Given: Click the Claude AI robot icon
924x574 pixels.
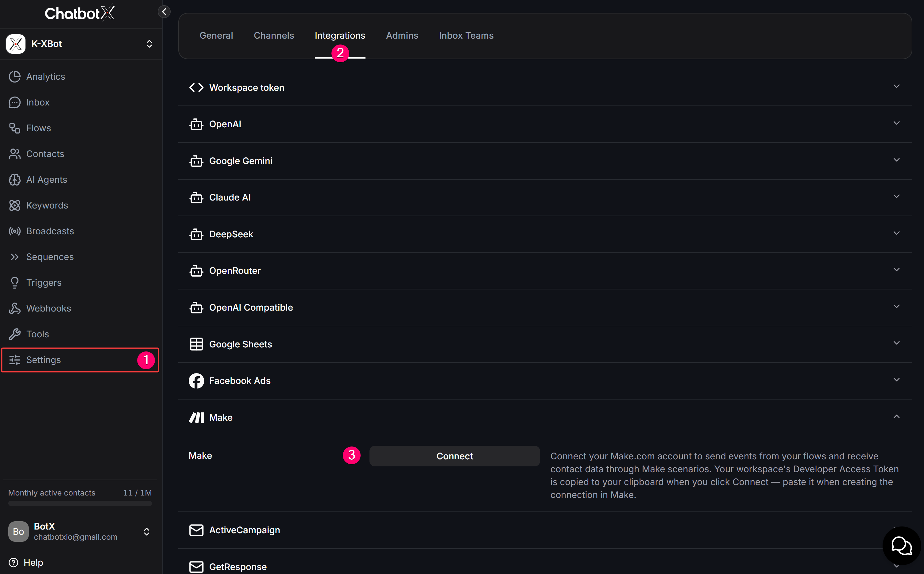Looking at the screenshot, I should pyautogui.click(x=196, y=197).
